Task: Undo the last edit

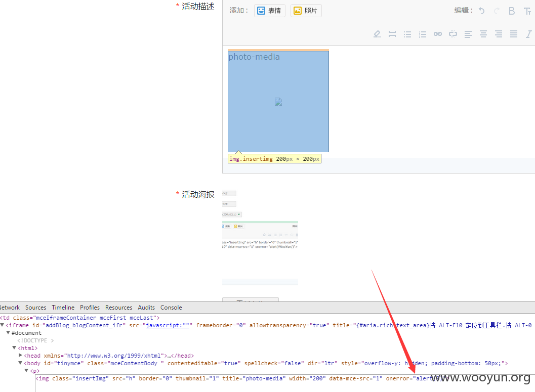Action: point(481,11)
